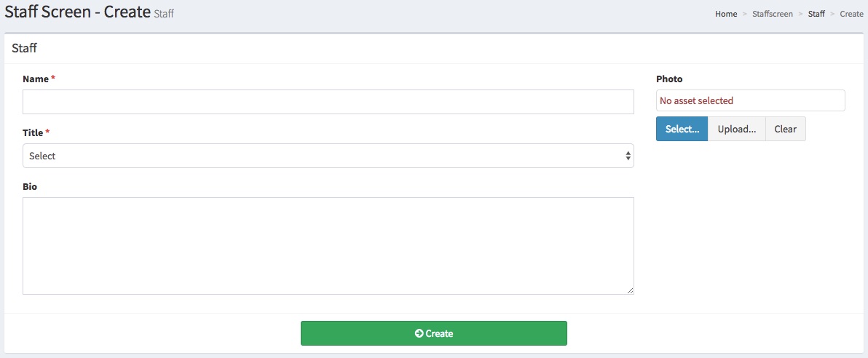868x358 pixels.
Task: Click the Name field label
Action: pyautogui.click(x=36, y=79)
